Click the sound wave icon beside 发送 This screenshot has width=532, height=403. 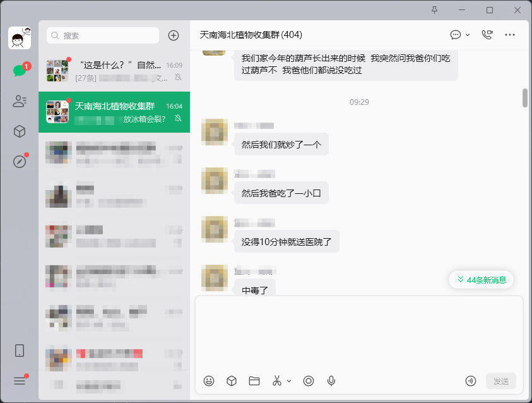[471, 381]
